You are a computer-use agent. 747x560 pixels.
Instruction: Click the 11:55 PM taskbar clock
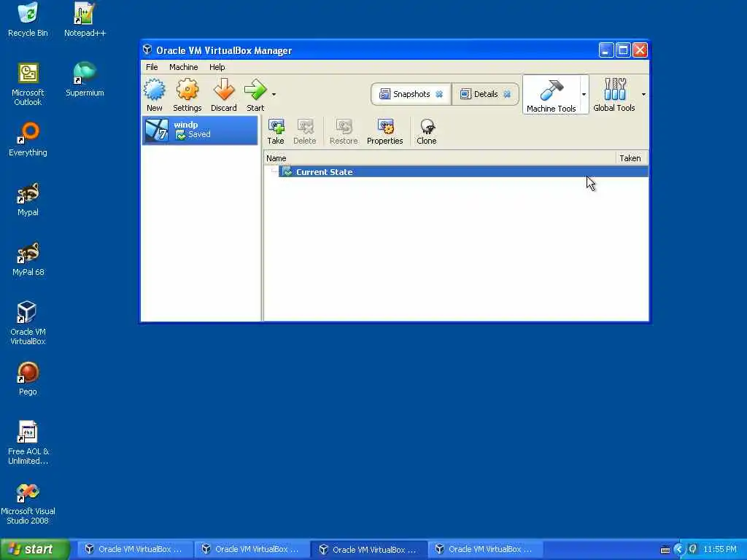[720, 550]
